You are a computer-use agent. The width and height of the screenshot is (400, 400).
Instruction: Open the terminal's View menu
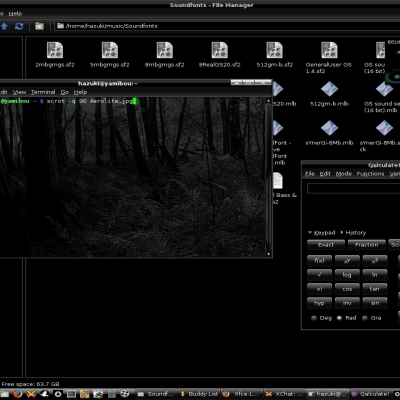coord(19,92)
